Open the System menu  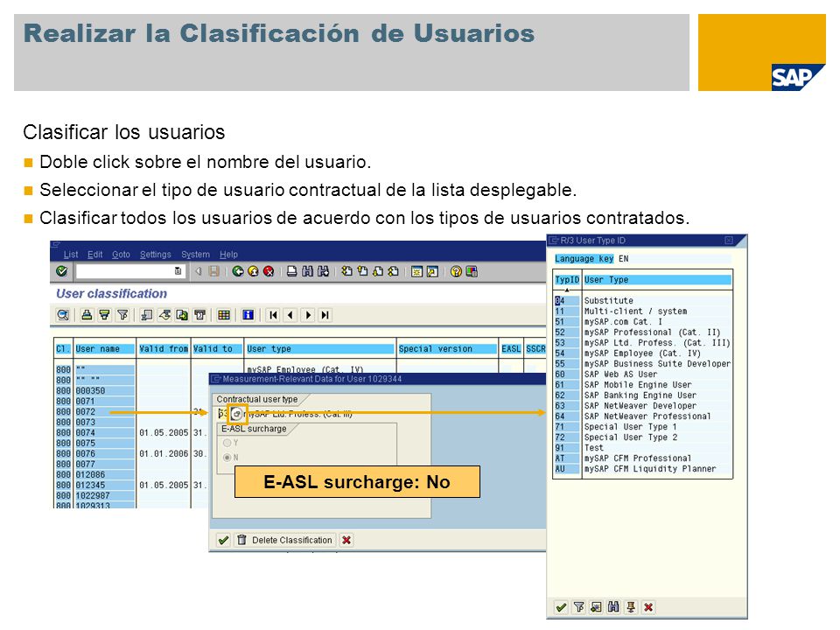click(195, 255)
